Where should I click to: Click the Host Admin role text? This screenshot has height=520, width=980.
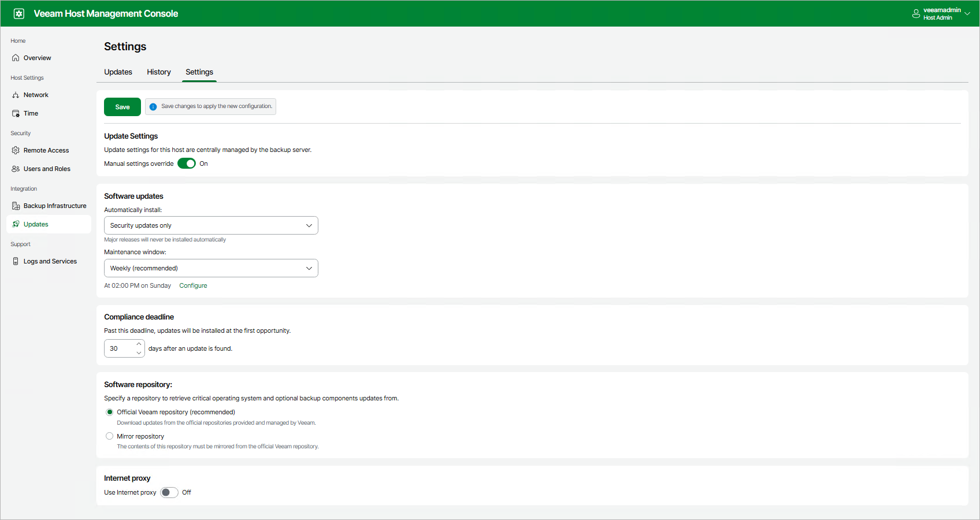(938, 18)
